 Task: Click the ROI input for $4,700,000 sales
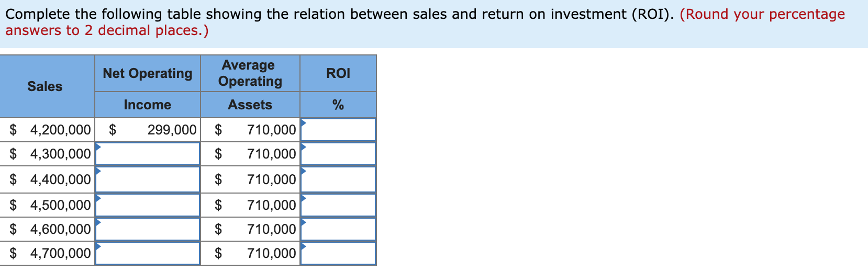(x=338, y=253)
